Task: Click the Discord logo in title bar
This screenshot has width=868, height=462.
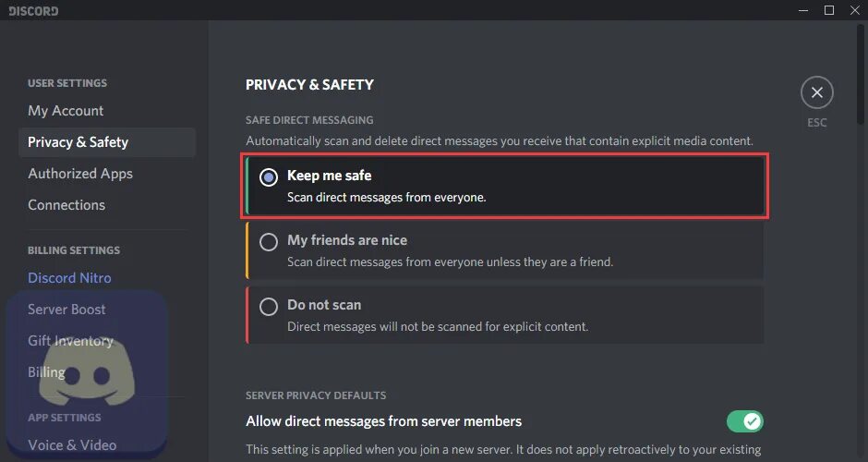Action: (x=35, y=11)
